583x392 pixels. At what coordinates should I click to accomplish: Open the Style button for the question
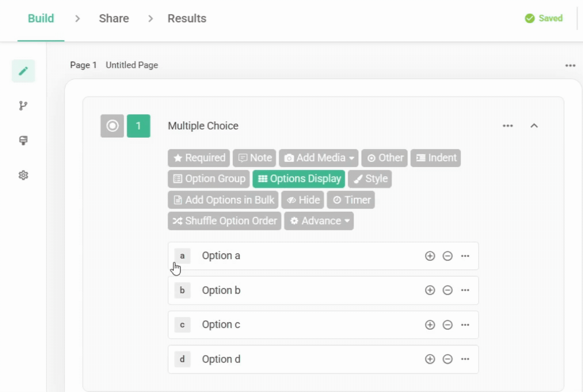pos(370,179)
